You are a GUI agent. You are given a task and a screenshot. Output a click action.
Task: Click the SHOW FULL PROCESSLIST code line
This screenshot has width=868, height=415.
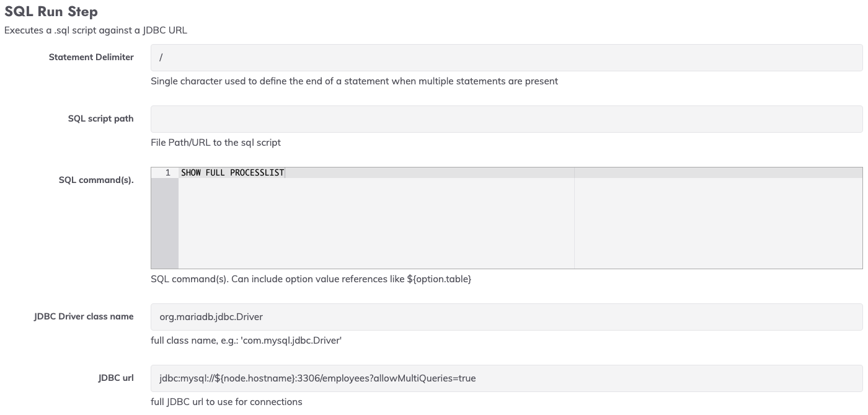[x=232, y=172]
